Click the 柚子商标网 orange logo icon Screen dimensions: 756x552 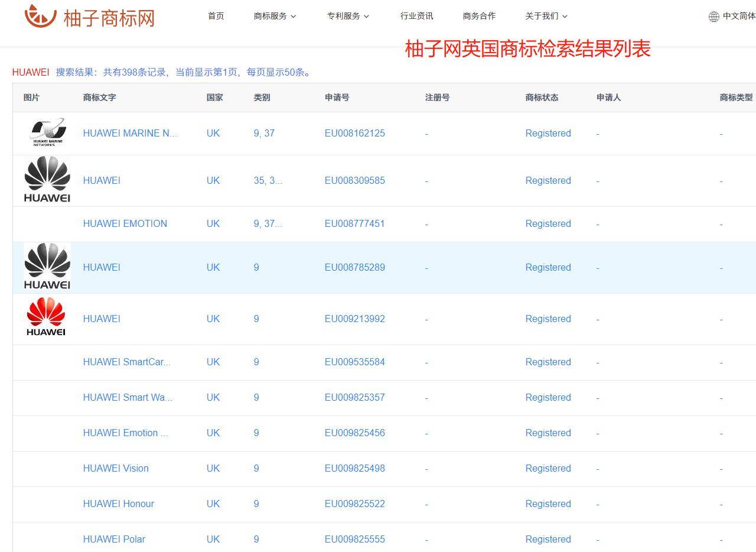[x=40, y=16]
